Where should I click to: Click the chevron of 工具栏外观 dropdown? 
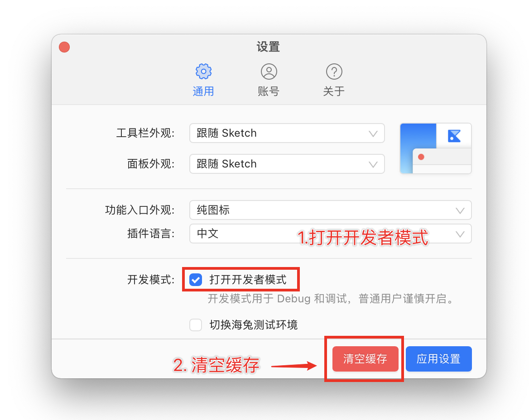point(373,134)
